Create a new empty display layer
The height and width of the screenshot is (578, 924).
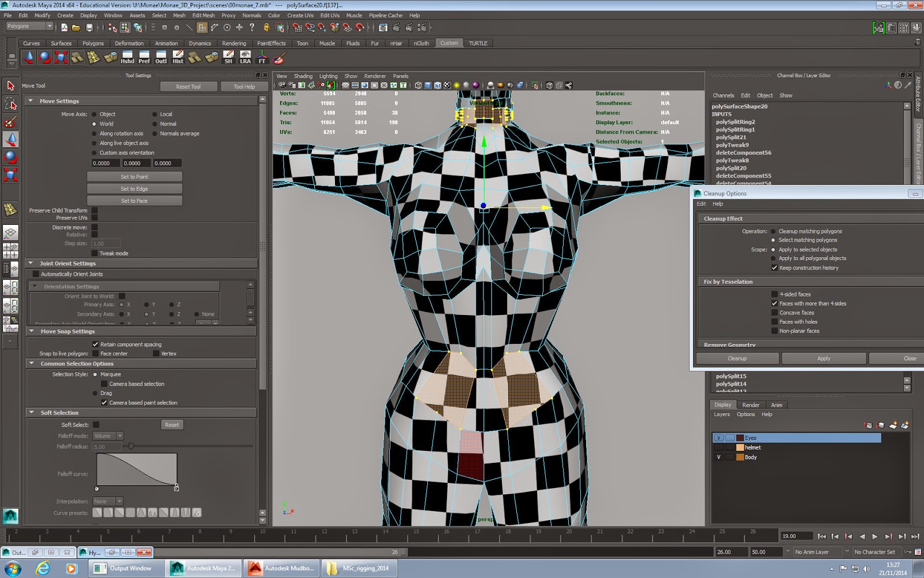(x=893, y=425)
